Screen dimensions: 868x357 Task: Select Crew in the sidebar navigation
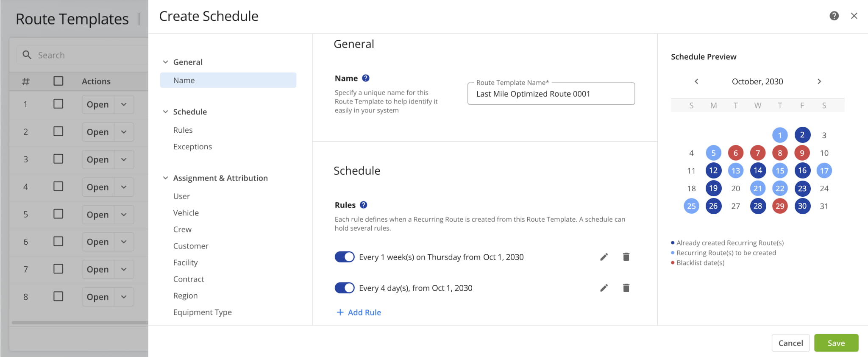(182, 229)
